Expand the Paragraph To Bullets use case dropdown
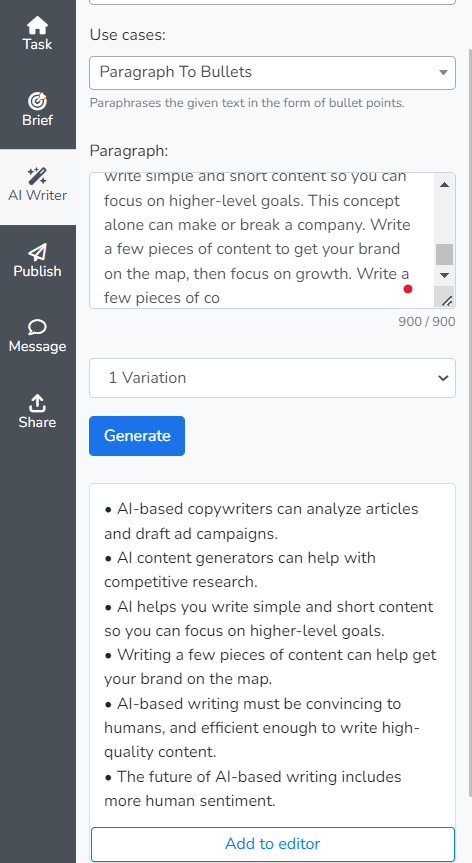Image resolution: width=472 pixels, height=863 pixels. point(272,73)
